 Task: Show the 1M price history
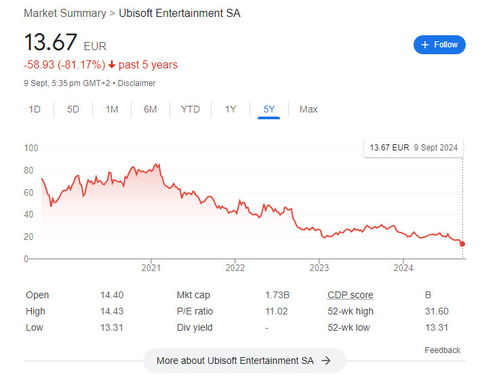tap(112, 109)
